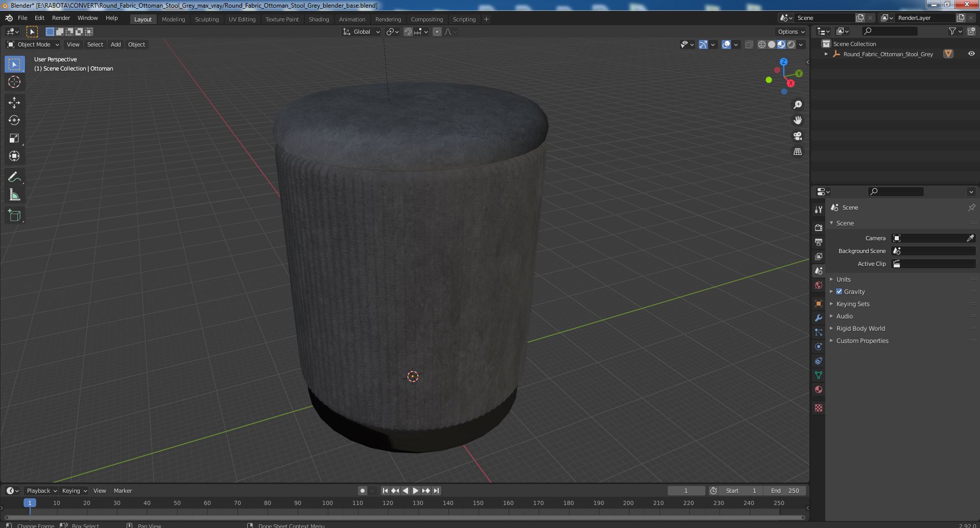
Task: Click the Select Box tool
Action: (14, 64)
